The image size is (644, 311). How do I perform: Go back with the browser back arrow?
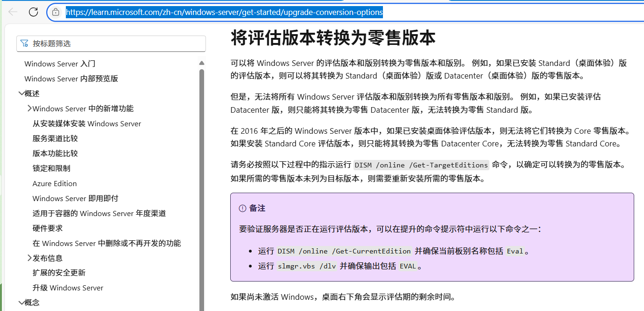click(13, 12)
